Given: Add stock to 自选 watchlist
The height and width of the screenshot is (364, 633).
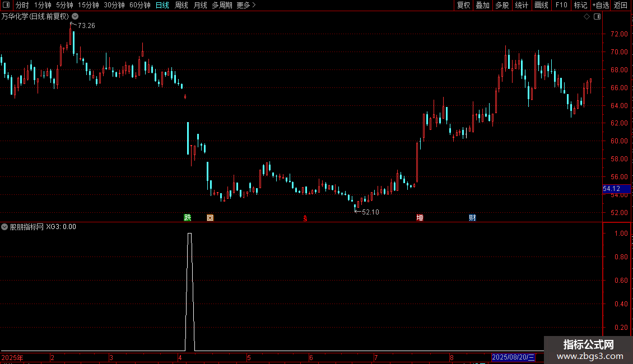Looking at the screenshot, I should [x=601, y=5].
